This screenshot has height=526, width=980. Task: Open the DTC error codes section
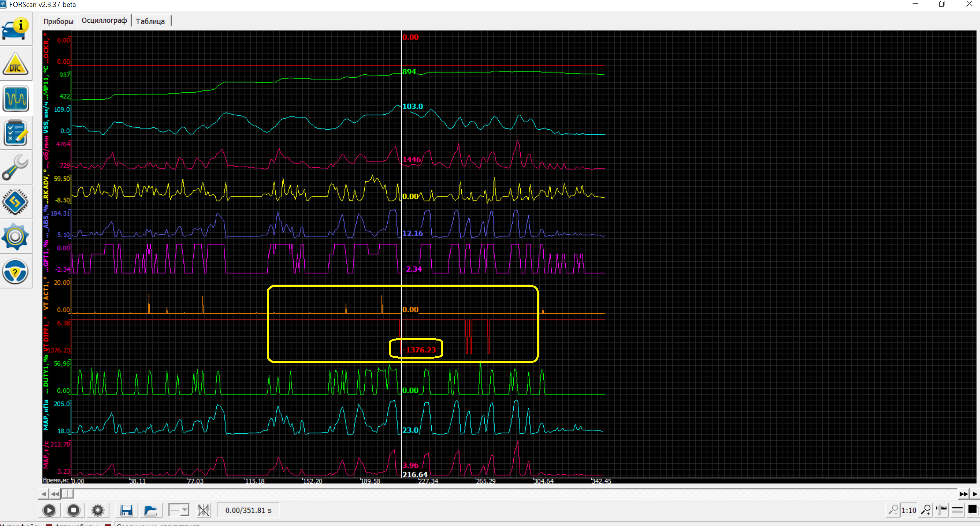[x=15, y=64]
